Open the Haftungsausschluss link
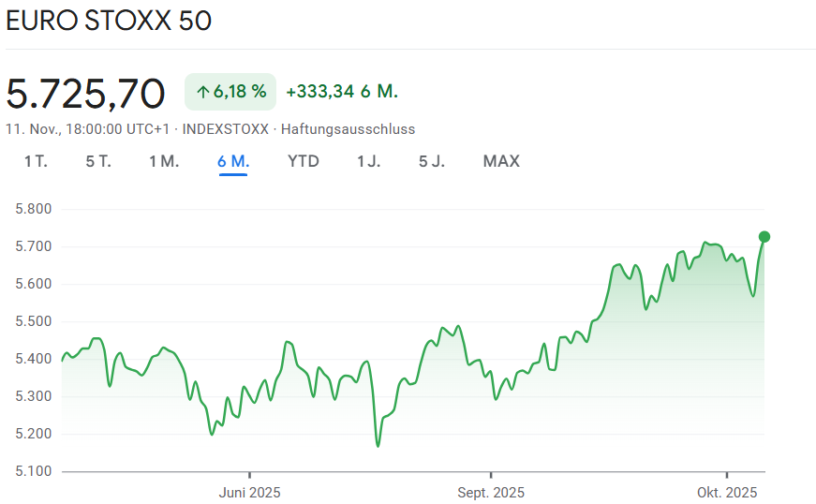This screenshot has height=504, width=816. pos(348,129)
